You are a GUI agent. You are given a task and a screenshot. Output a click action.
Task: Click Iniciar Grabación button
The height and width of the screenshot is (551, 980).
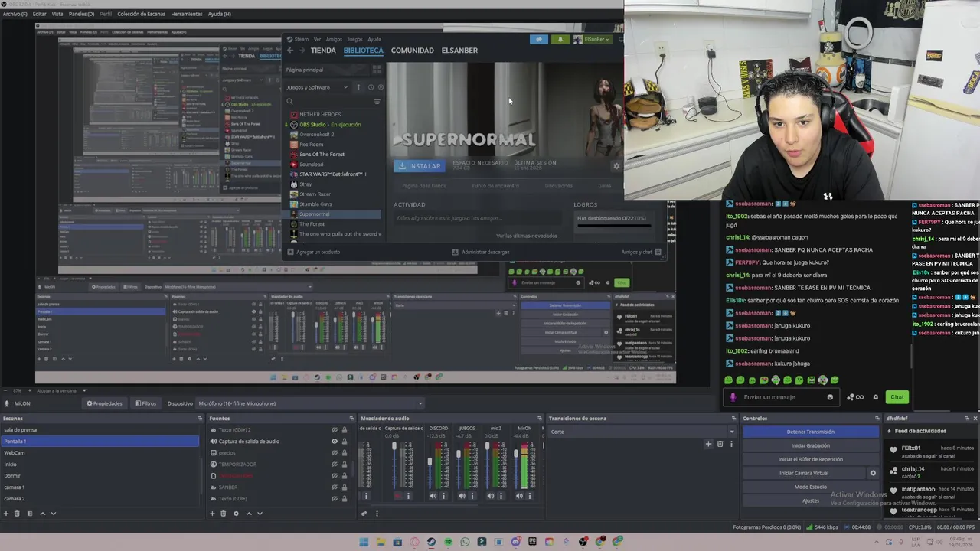(x=811, y=445)
